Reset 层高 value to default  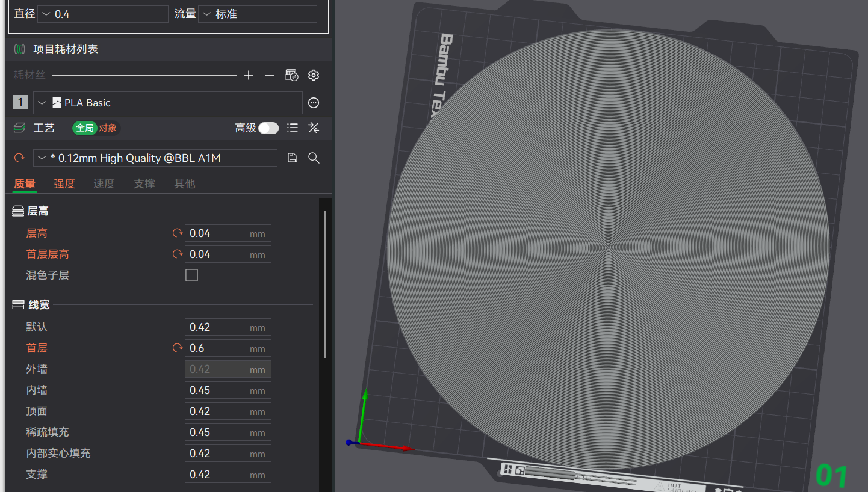click(x=177, y=233)
